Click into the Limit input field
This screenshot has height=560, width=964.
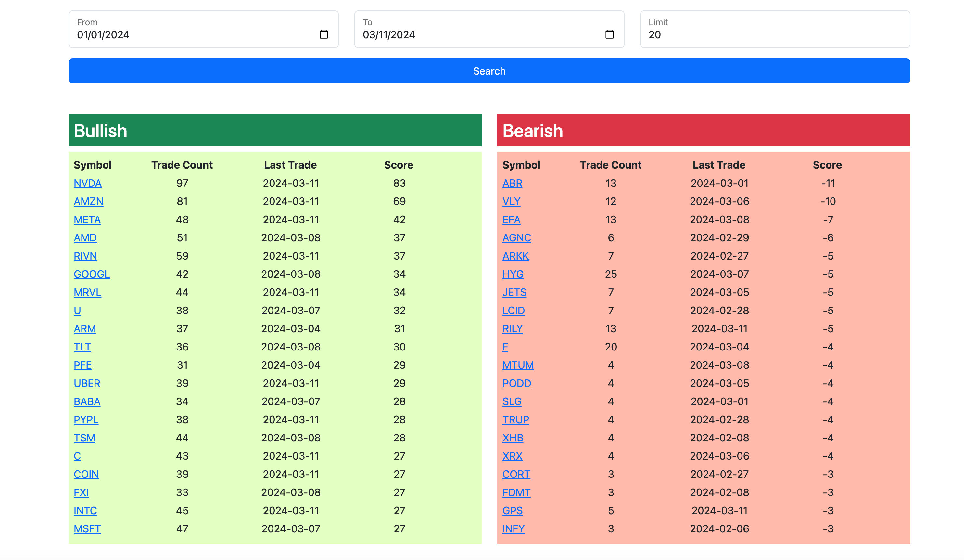pos(775,34)
